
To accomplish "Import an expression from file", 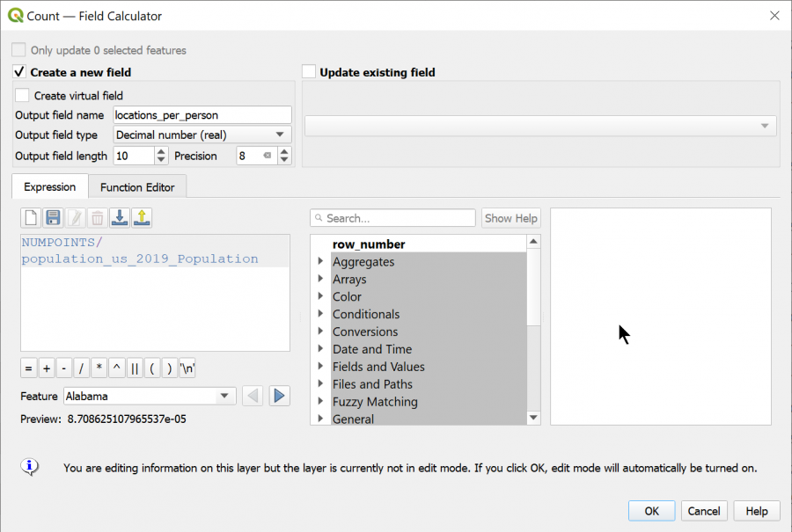I will coord(119,217).
